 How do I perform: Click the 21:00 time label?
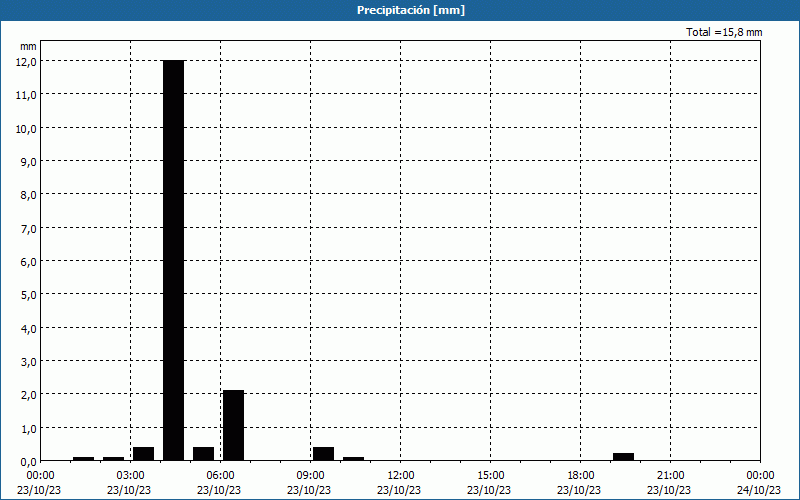[x=670, y=476]
